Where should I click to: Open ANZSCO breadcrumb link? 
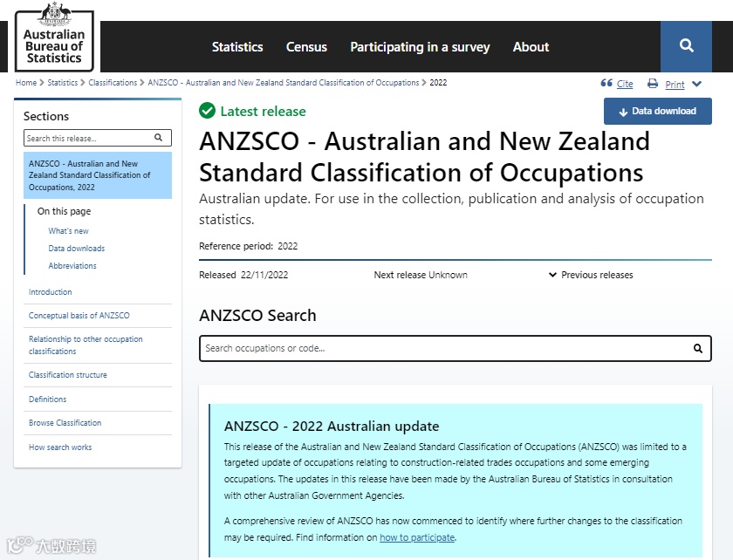click(x=284, y=83)
